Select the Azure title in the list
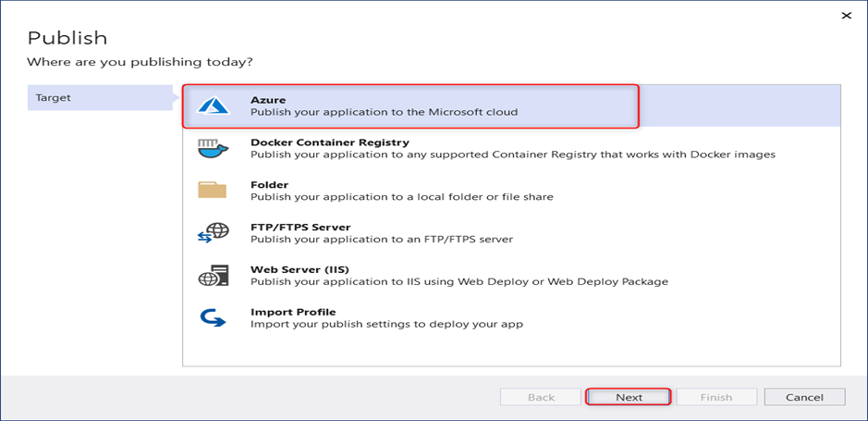The width and height of the screenshot is (868, 421). 268,98
